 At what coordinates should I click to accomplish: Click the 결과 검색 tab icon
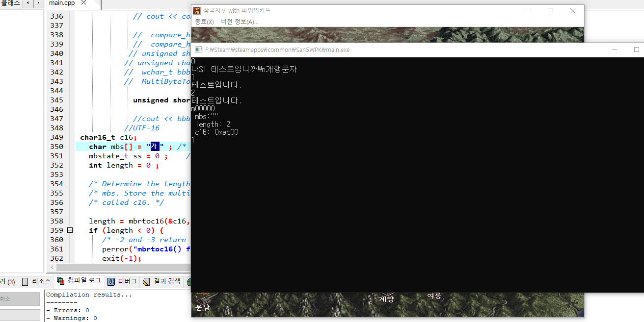pyautogui.click(x=146, y=281)
